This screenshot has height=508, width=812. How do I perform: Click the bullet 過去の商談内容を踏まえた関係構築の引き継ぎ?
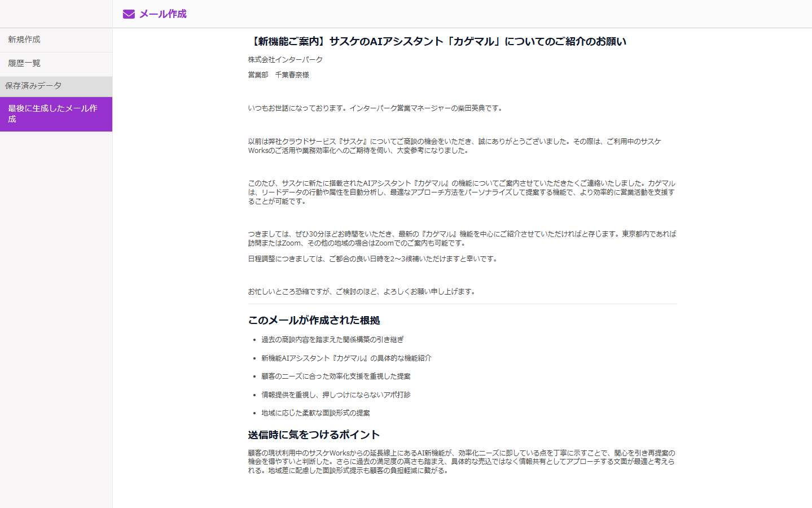[332, 339]
